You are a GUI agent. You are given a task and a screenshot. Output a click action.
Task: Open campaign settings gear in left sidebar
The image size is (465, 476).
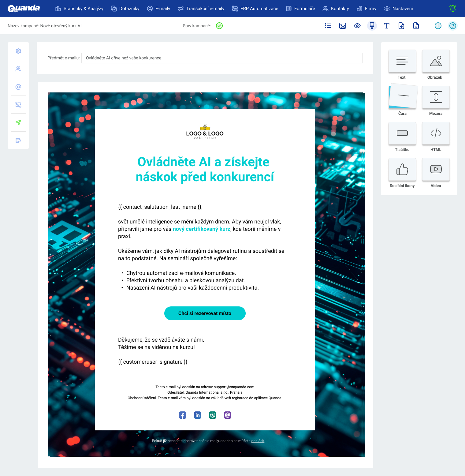pyautogui.click(x=18, y=51)
